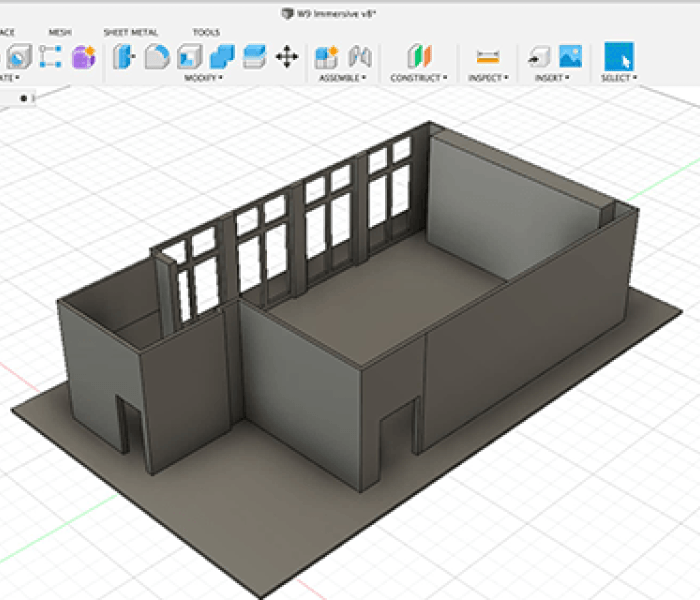Viewport: 700px width, 600px height.
Task: Click the Insert Canvas image icon
Action: pyautogui.click(x=570, y=56)
